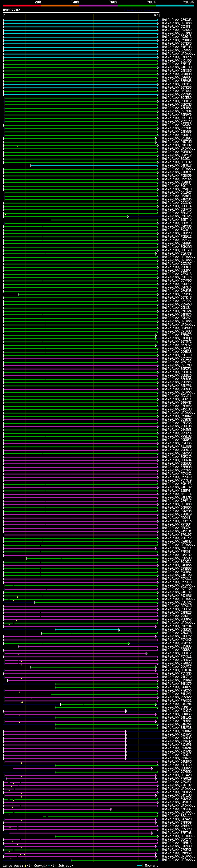
Task: Select the label UniRef100_B7FTA8
Action: click(177, 833)
